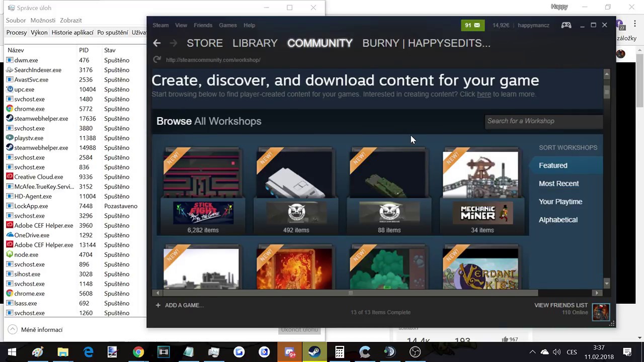The image size is (644, 362).
Task: Select LockApp.exe process row
Action: [x=75, y=206]
